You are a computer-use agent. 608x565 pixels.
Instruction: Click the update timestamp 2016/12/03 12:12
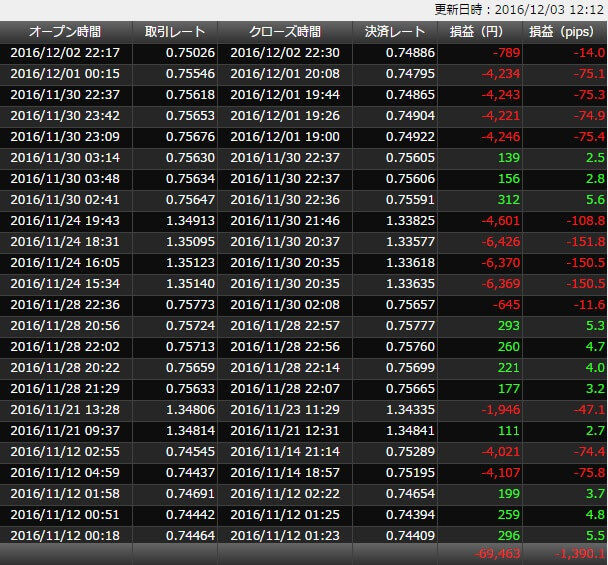click(549, 9)
